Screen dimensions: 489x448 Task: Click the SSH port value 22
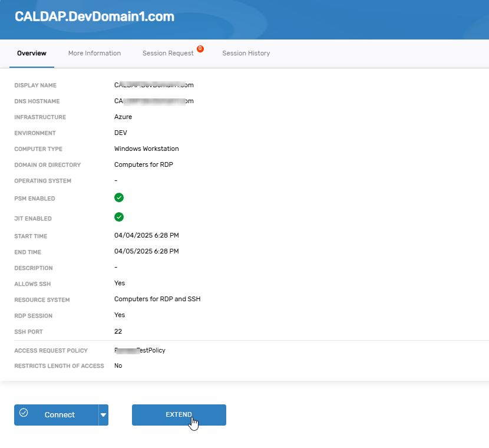[118, 331]
